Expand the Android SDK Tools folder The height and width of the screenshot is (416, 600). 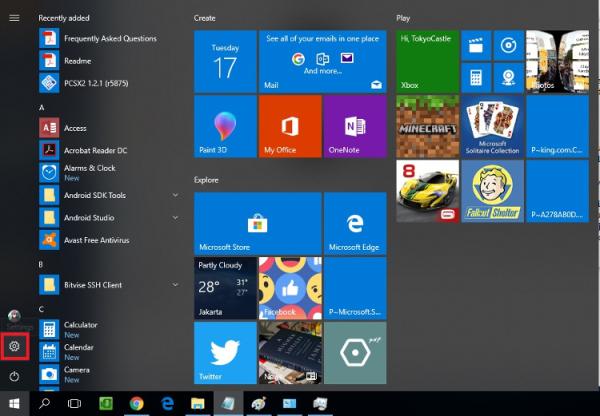pyautogui.click(x=175, y=196)
